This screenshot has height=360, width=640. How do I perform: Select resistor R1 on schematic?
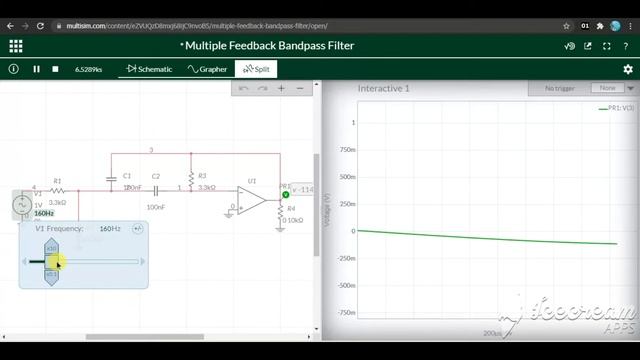pyautogui.click(x=57, y=190)
